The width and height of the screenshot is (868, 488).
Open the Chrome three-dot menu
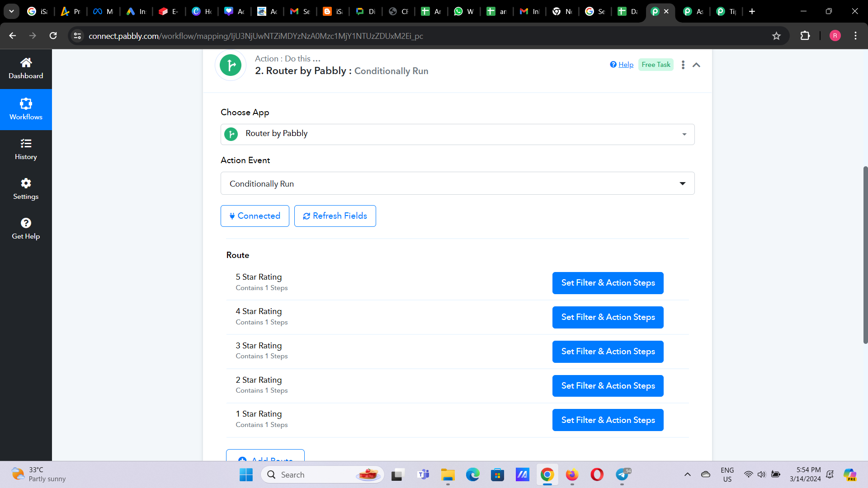[855, 36]
